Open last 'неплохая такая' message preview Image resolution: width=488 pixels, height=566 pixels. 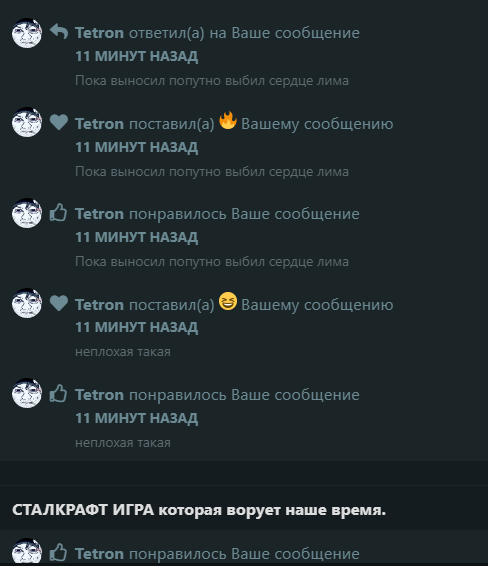tap(123, 443)
